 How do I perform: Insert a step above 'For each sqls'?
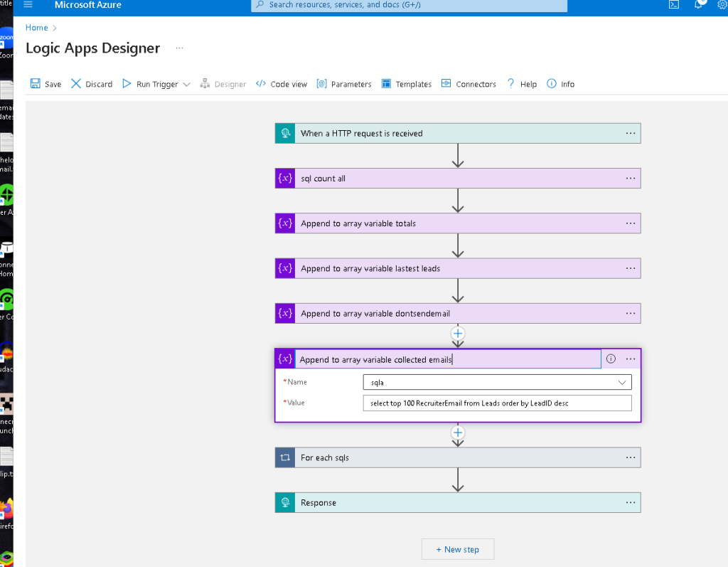click(458, 433)
